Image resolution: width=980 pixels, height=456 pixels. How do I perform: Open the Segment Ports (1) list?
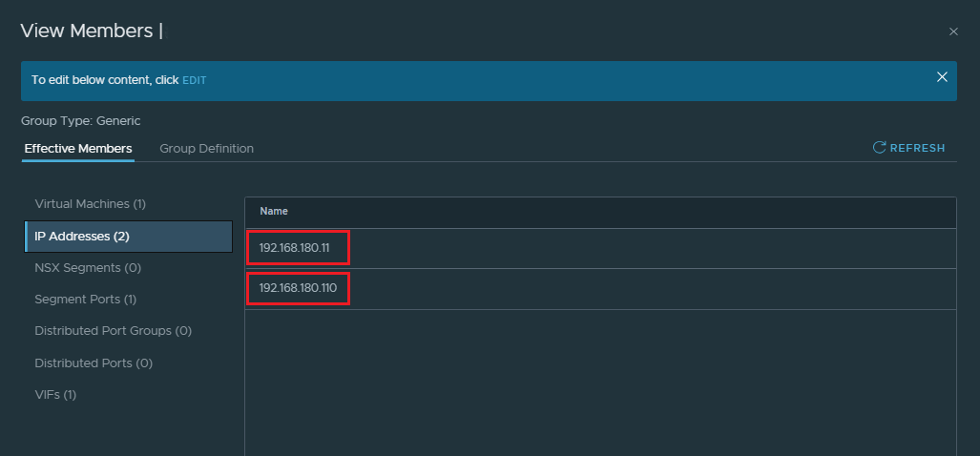(x=85, y=300)
